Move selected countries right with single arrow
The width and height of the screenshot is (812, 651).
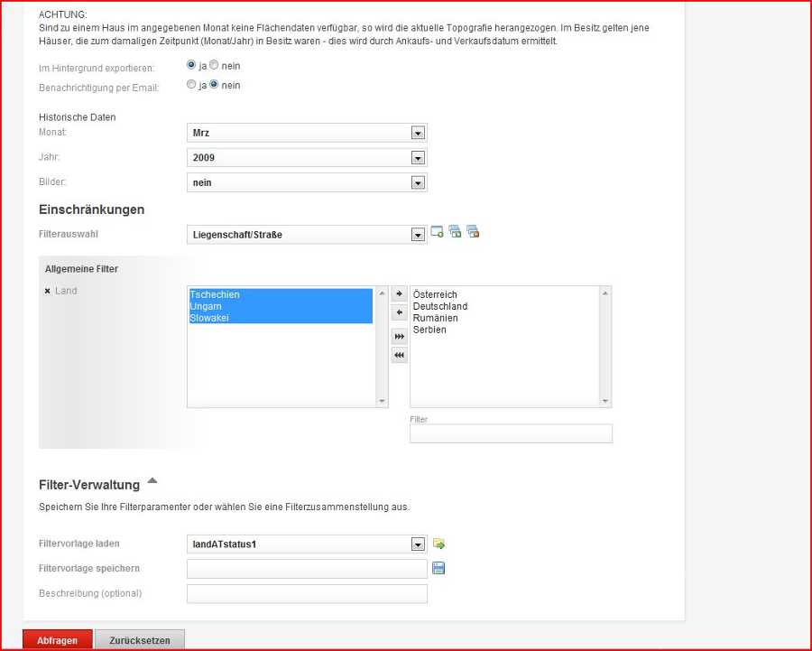(x=400, y=294)
